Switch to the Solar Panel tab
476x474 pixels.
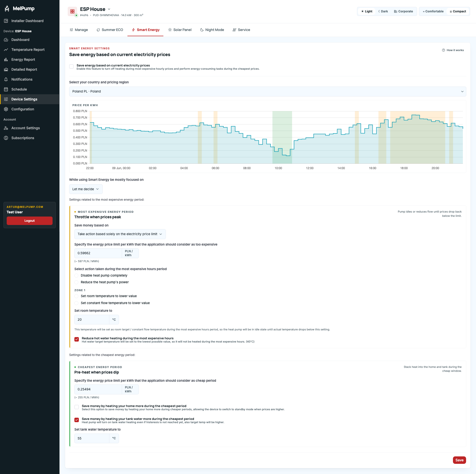pyautogui.click(x=180, y=30)
